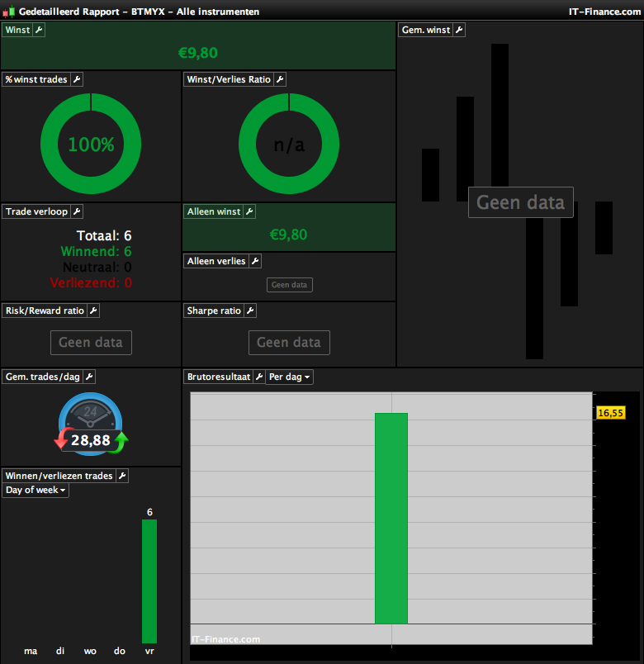Click Winnen/verliezen trades wrench icon

122,476
